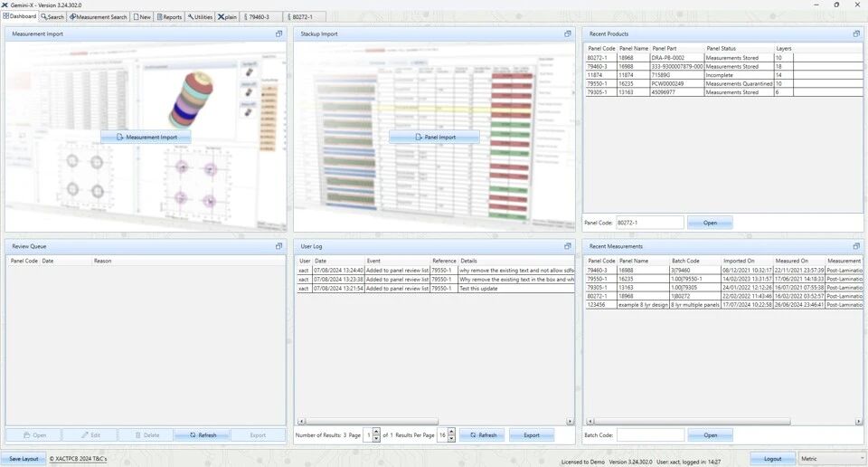The height and width of the screenshot is (467, 868).
Task: Open the Measurement Search tab
Action: [x=99, y=16]
